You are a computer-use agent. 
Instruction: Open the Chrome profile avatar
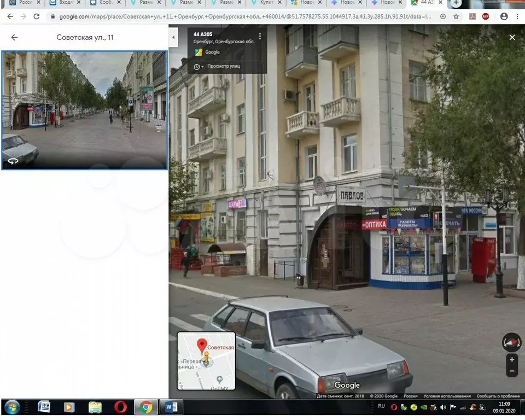point(504,16)
